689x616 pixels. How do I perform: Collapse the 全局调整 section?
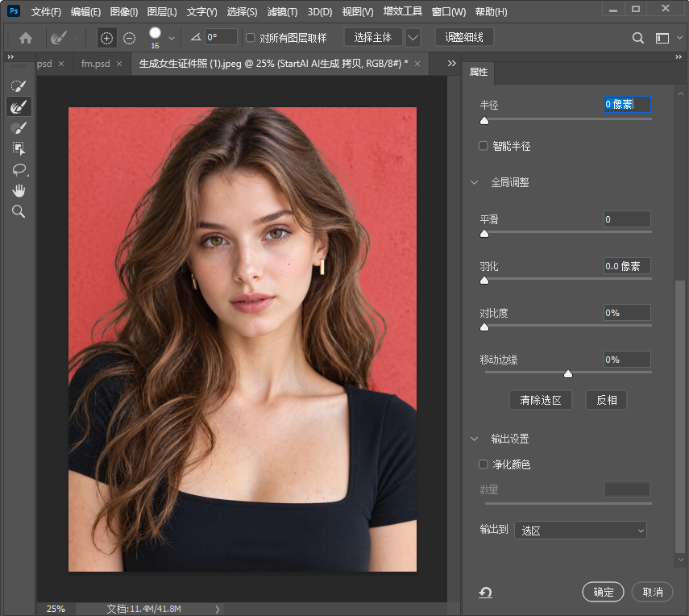(x=475, y=182)
